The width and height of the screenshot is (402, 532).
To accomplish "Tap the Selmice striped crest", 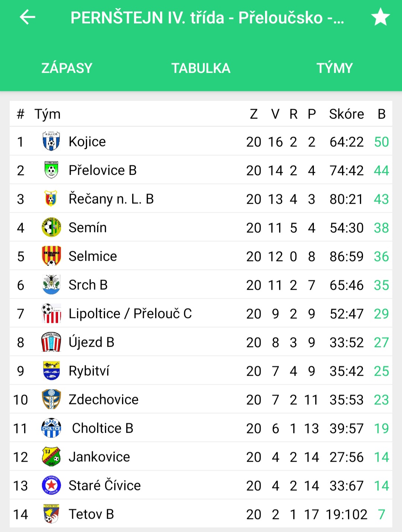I will [x=51, y=256].
